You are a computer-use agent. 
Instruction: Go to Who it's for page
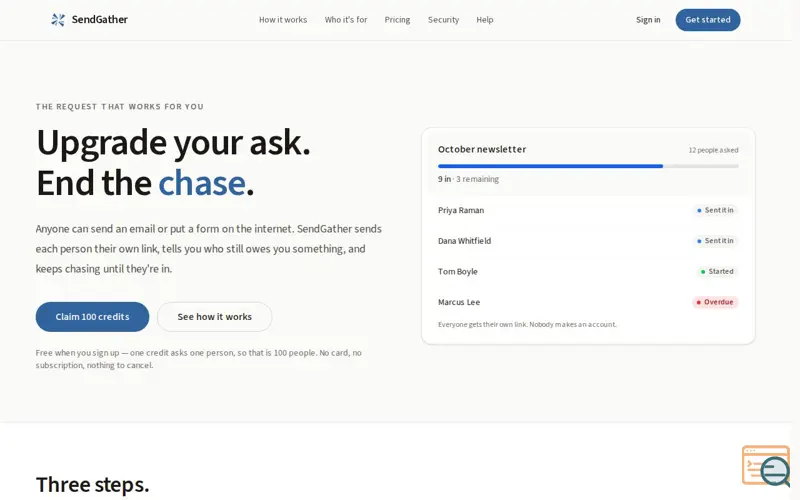[x=345, y=20]
